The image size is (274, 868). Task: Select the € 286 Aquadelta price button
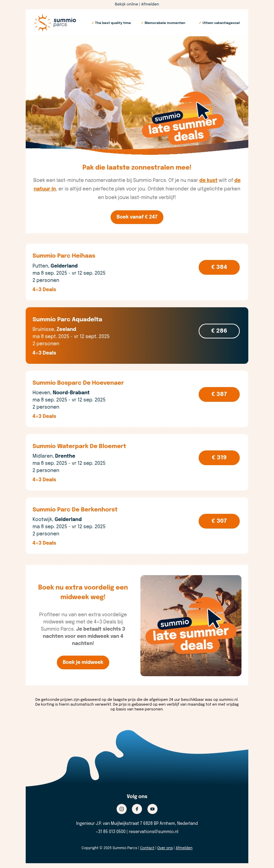[219, 331]
